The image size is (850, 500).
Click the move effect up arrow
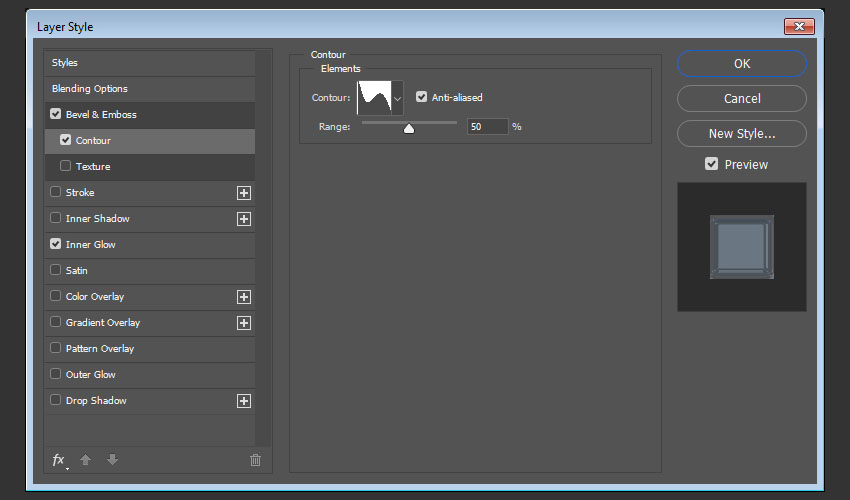click(x=86, y=460)
